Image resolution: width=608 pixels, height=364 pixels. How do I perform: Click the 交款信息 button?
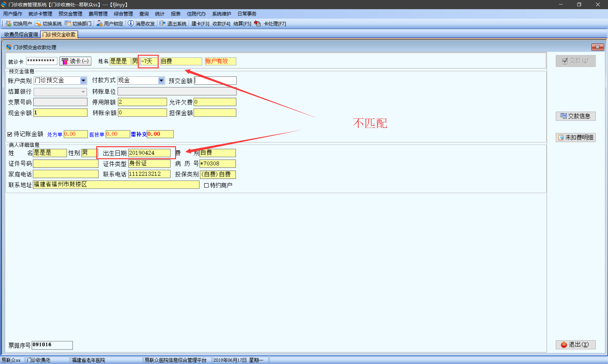point(575,116)
